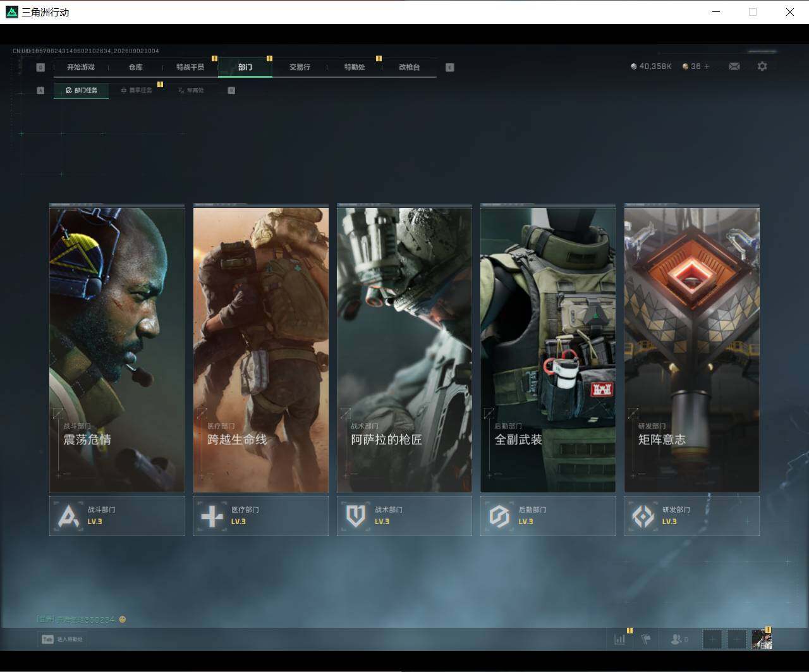Click the second empty squad slot plus
The height and width of the screenshot is (672, 809).
coord(737,640)
